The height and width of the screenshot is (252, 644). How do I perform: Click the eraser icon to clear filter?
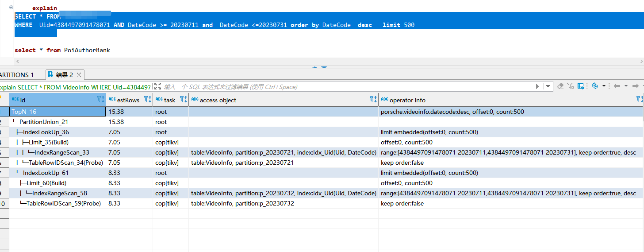(561, 86)
